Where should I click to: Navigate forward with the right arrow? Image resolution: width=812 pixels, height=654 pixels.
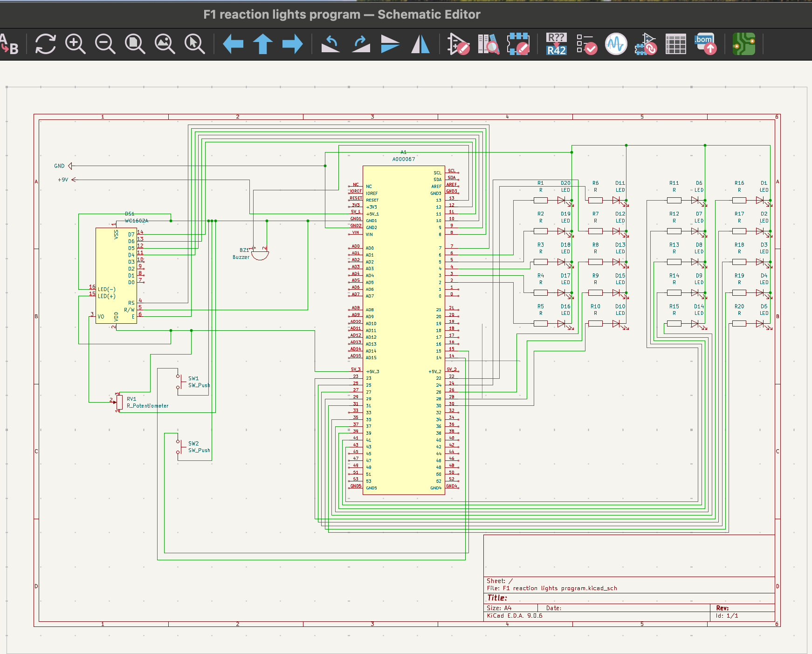coord(293,44)
